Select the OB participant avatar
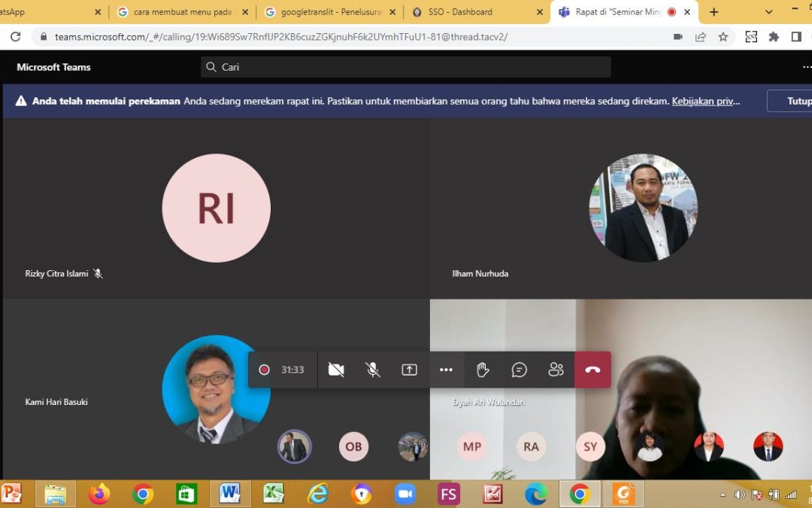This screenshot has width=812, height=508. pos(353,446)
